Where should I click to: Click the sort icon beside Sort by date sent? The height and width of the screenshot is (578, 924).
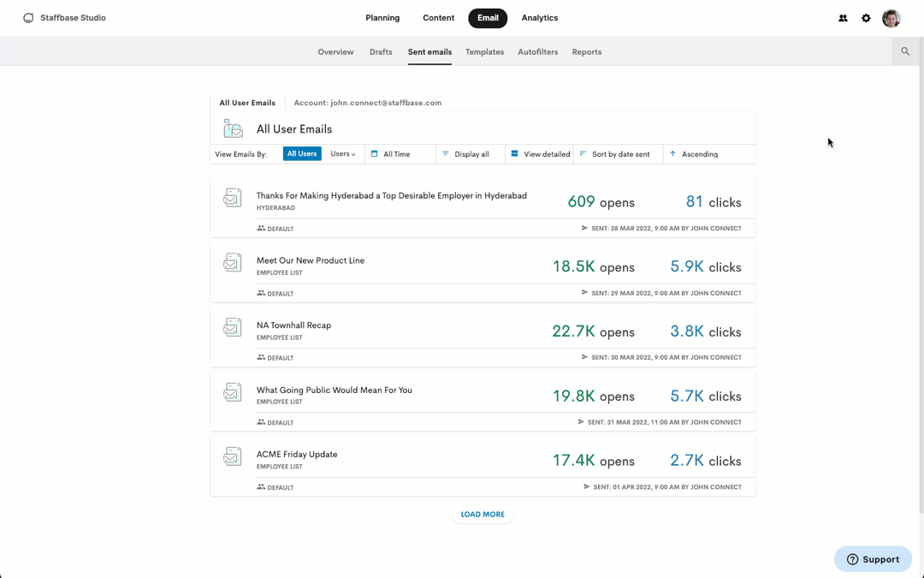click(x=583, y=153)
